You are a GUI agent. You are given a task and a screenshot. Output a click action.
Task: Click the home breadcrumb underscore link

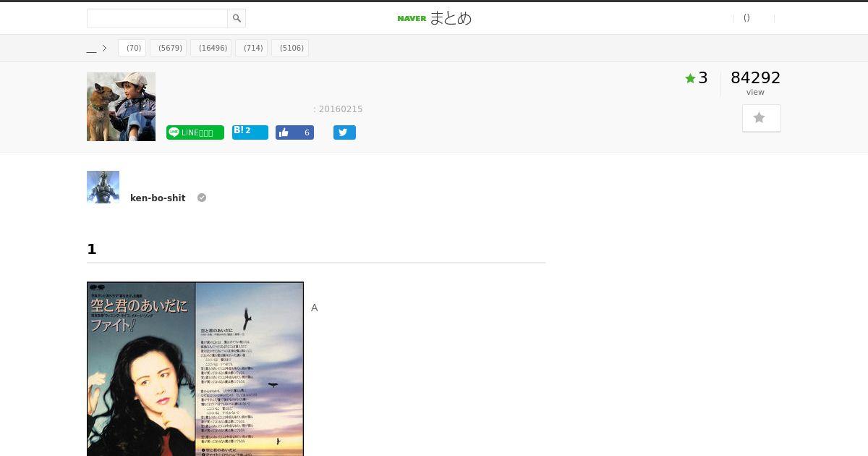pos(91,48)
